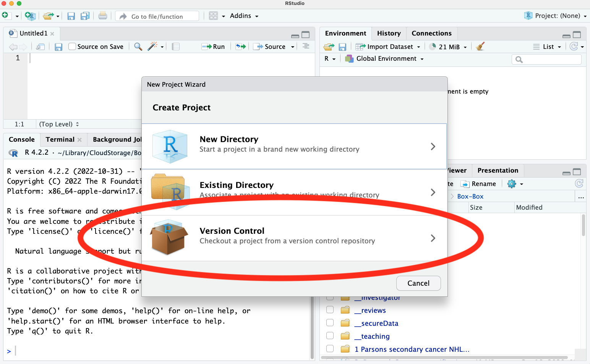This screenshot has width=590, height=364.
Task: Click the Files pane vertical scrollbar
Action: pyautogui.click(x=584, y=225)
